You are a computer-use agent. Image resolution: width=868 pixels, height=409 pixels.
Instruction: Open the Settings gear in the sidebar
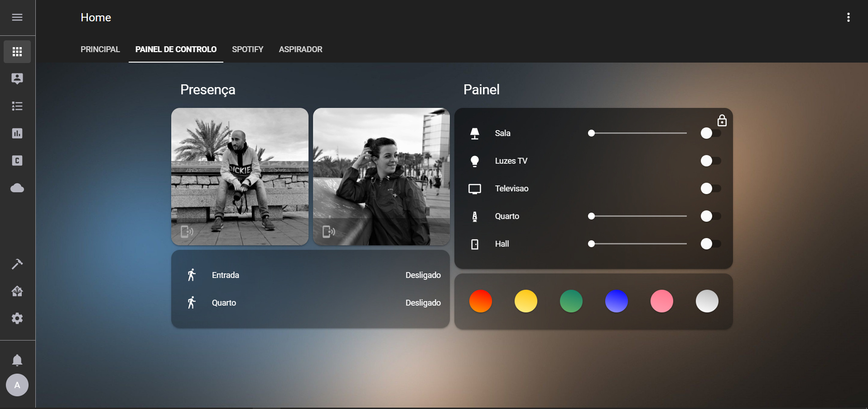17,318
